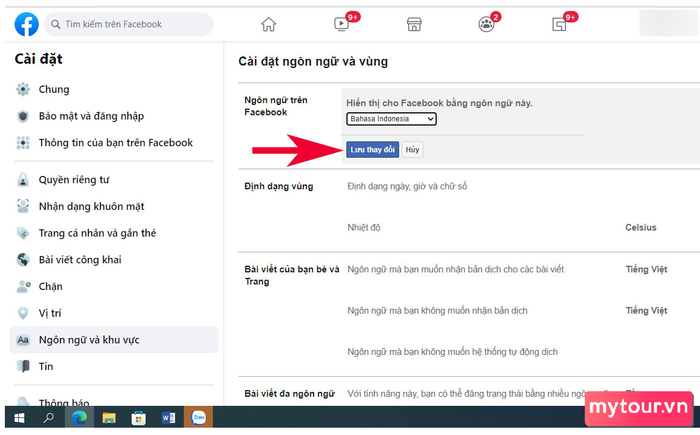
Task: Click the location pin icon for Vị trí
Action: click(23, 313)
